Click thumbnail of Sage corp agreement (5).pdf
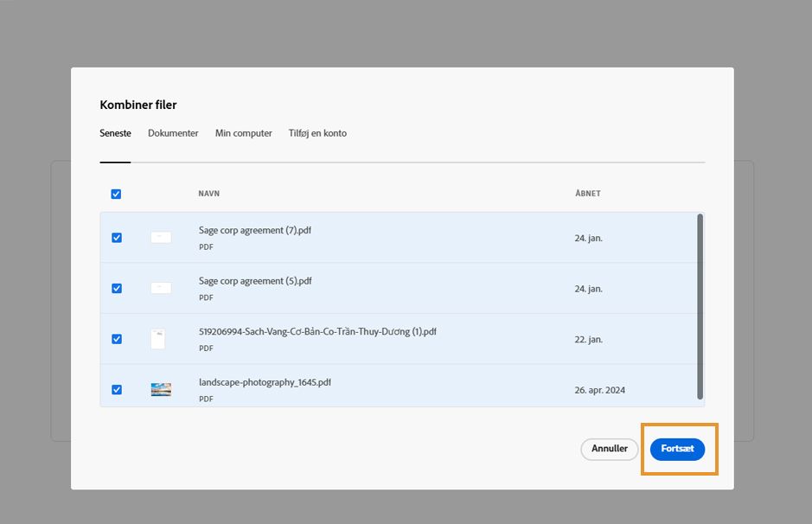Screen dimensions: 812x524 tap(161, 288)
